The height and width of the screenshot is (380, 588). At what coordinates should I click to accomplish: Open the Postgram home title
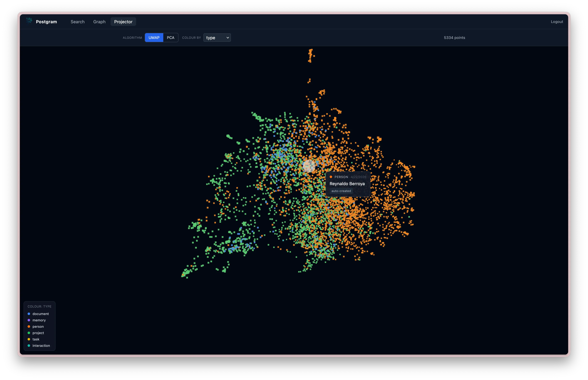coord(46,22)
